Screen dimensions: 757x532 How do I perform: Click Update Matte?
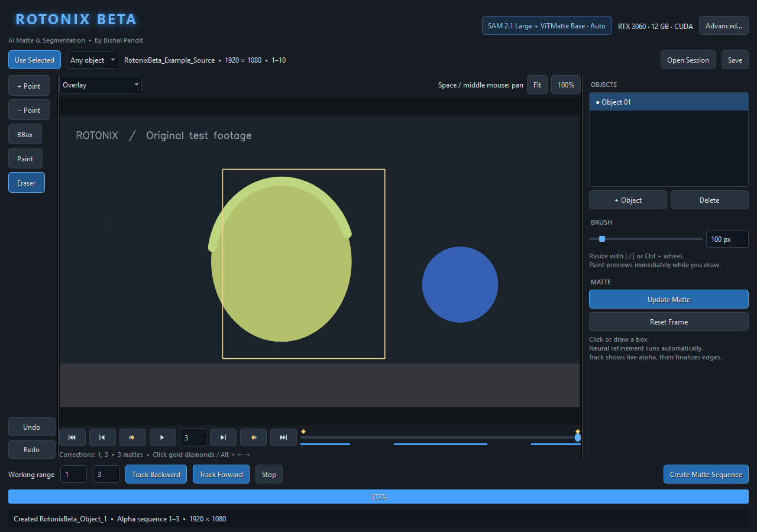pyautogui.click(x=669, y=300)
